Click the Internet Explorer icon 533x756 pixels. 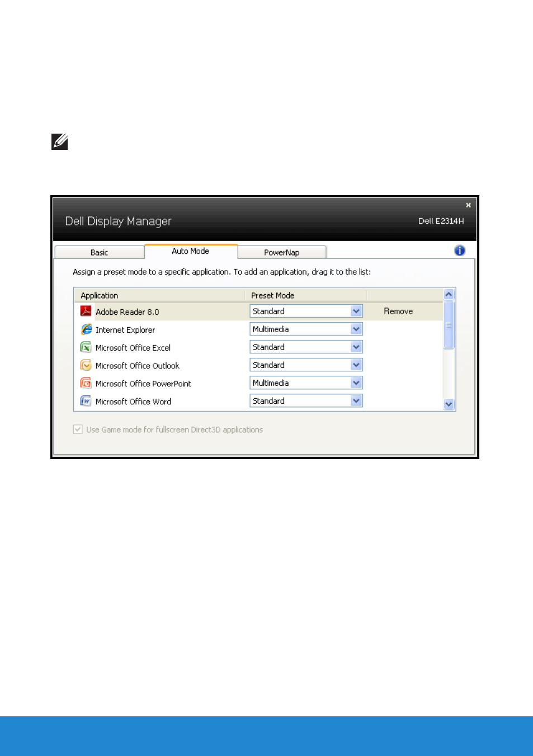[86, 329]
